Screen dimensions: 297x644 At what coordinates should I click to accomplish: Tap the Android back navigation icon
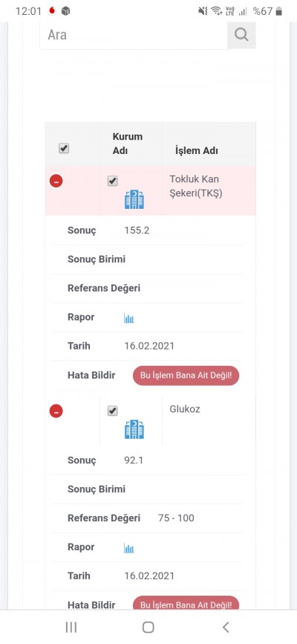tap(225, 627)
